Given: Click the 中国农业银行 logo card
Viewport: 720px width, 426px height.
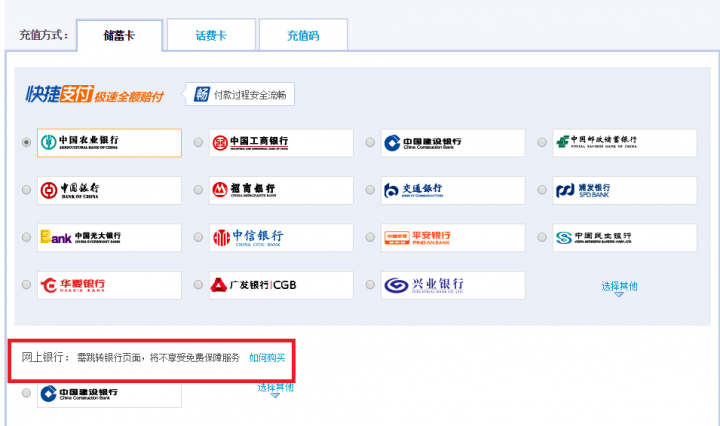Looking at the screenshot, I should (x=109, y=143).
